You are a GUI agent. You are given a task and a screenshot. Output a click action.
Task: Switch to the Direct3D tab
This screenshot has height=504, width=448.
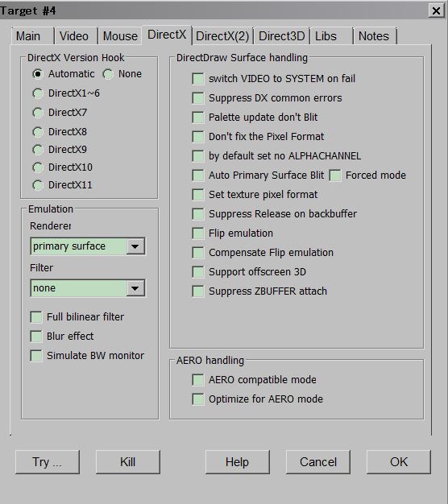tap(282, 35)
